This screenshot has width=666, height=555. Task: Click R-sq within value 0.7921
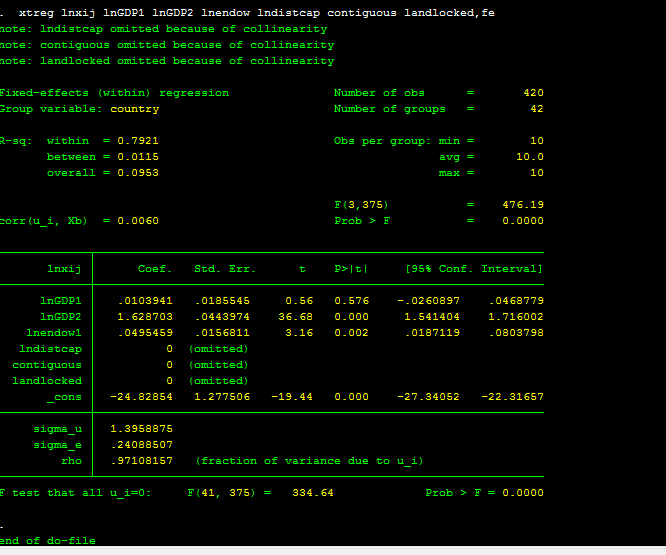pos(138,141)
